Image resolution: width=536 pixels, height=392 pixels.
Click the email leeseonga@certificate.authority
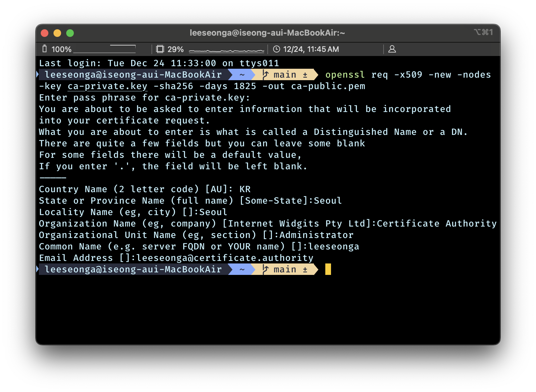click(x=225, y=258)
